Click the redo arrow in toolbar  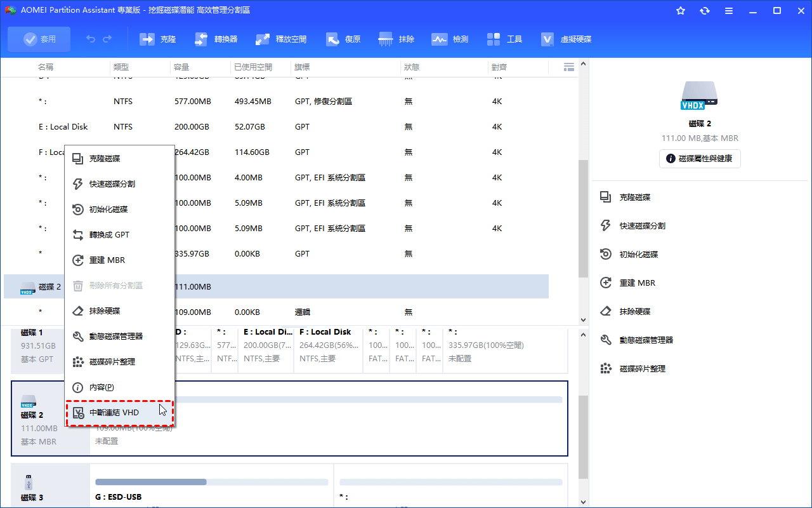tap(106, 39)
